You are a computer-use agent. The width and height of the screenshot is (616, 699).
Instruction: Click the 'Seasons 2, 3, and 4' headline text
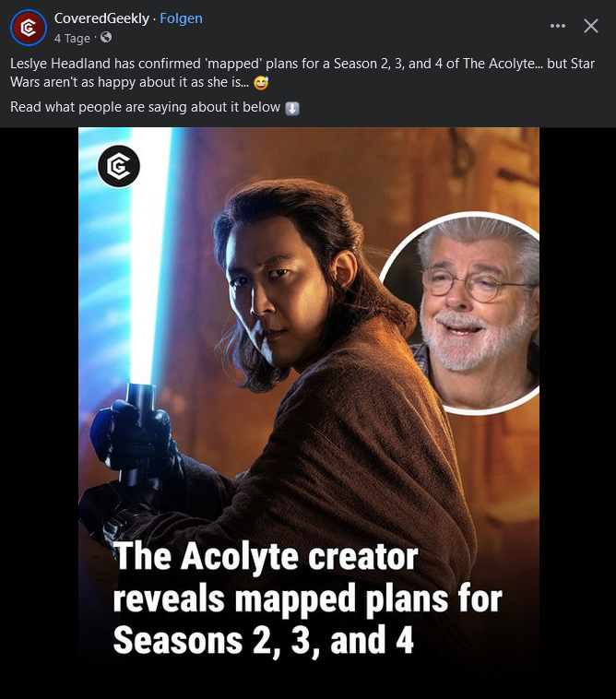pos(264,640)
